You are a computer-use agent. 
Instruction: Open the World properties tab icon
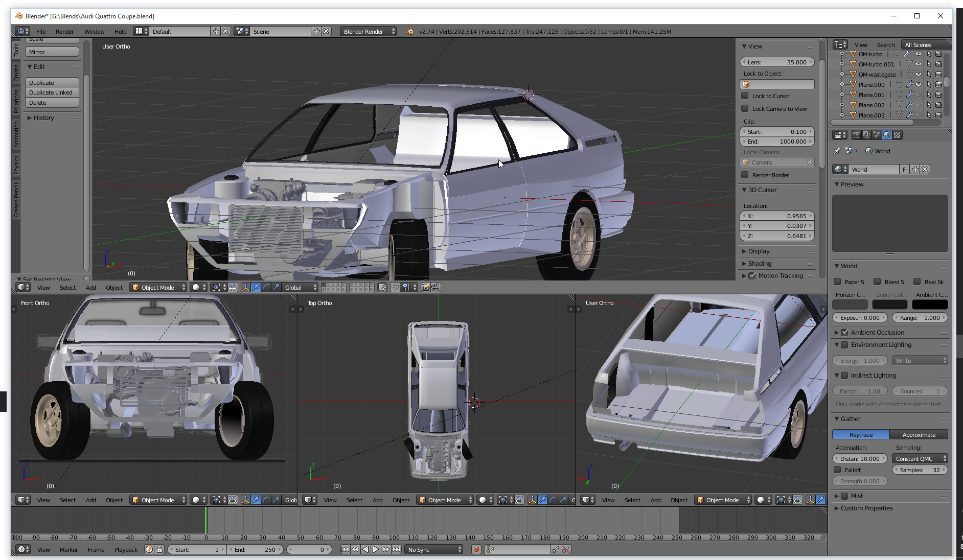click(x=887, y=135)
